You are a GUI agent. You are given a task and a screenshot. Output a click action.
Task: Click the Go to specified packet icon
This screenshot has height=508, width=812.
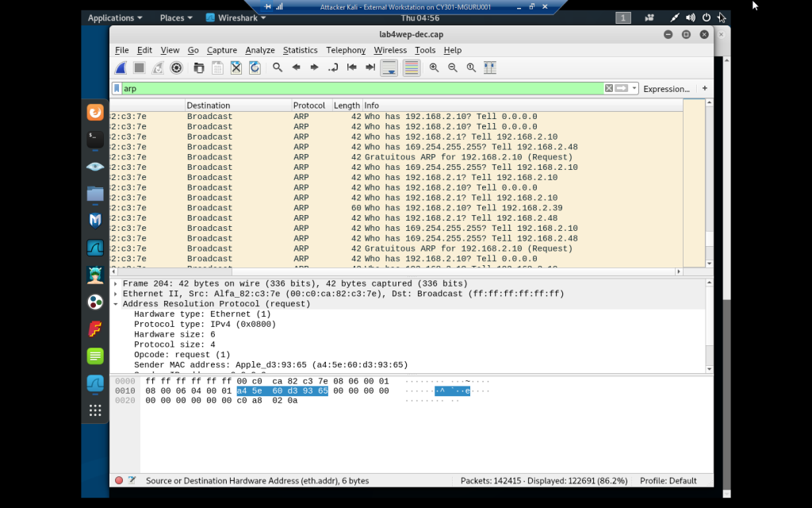click(x=333, y=68)
